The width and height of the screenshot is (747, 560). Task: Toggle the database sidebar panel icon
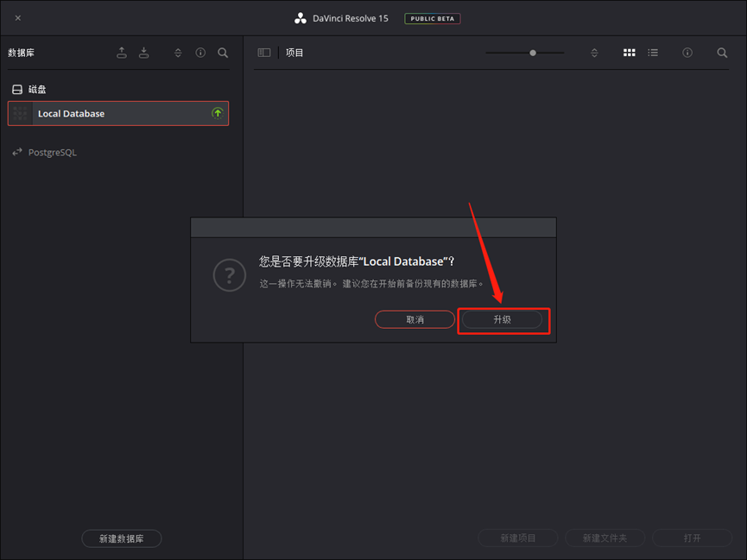click(264, 53)
